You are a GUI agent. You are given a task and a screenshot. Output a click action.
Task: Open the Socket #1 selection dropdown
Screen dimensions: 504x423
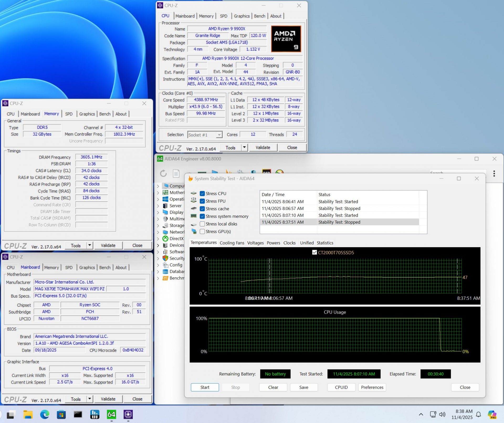pyautogui.click(x=219, y=134)
